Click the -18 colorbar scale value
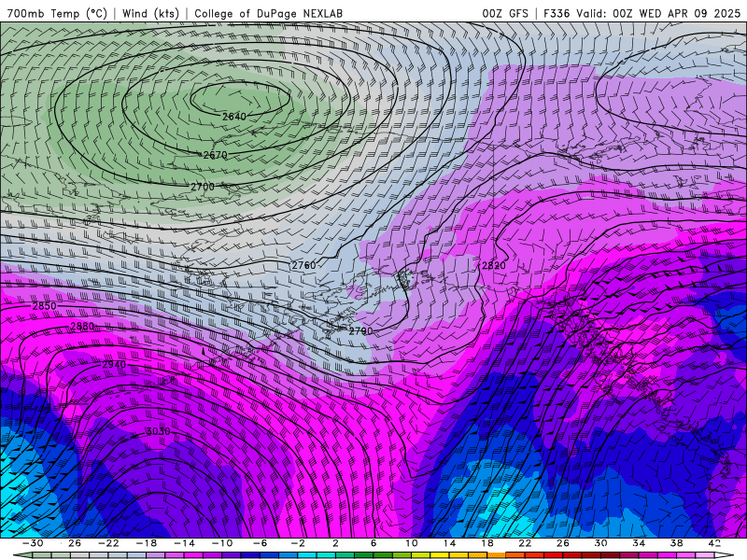Image resolution: width=747 pixels, height=560 pixels. 147,543
